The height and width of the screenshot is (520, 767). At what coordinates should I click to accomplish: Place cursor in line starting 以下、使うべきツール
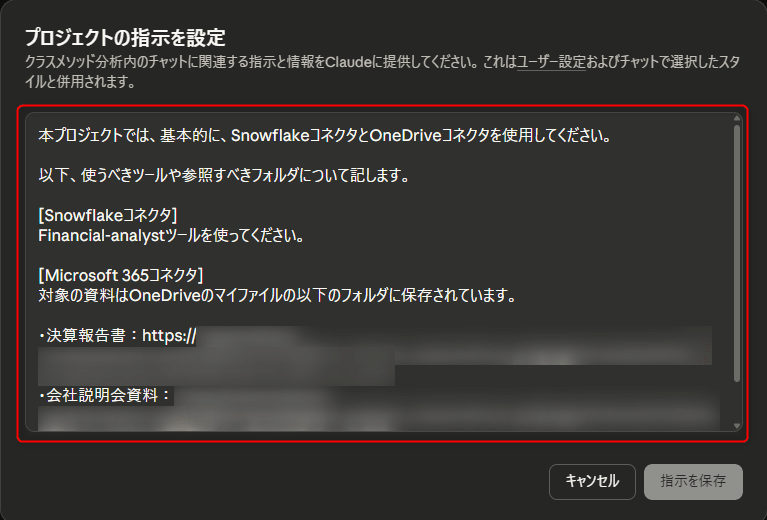(224, 175)
